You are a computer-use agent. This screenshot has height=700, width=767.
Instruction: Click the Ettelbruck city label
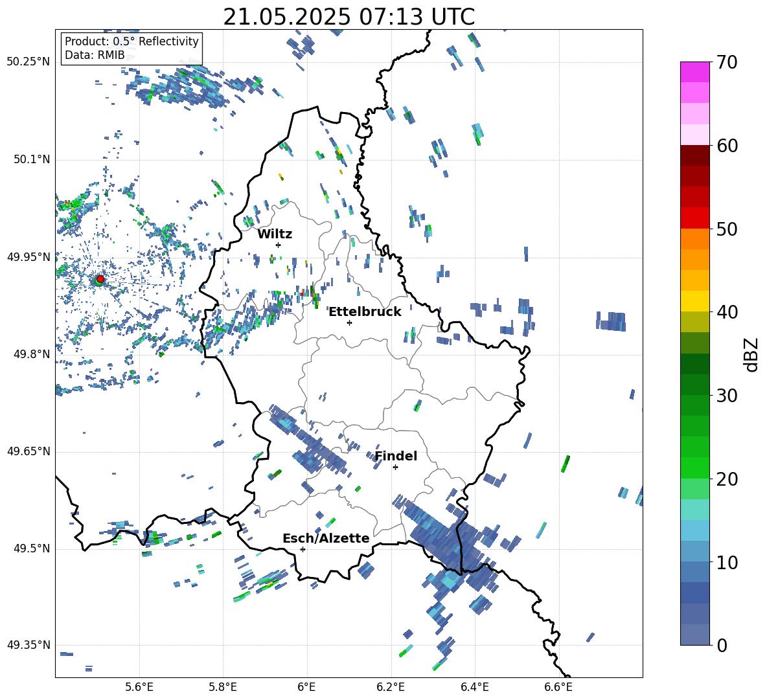365,312
